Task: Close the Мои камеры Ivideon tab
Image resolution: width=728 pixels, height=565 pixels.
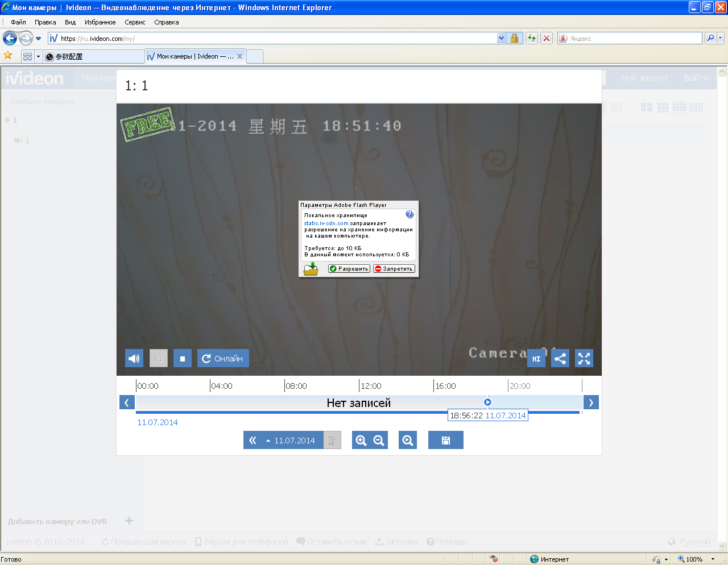Action: (x=239, y=56)
